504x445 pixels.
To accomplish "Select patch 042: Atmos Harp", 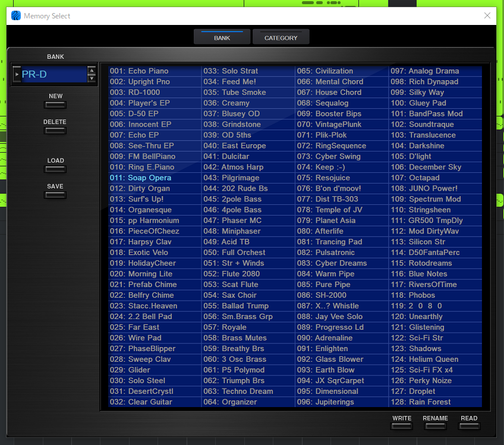I will 248,167.
